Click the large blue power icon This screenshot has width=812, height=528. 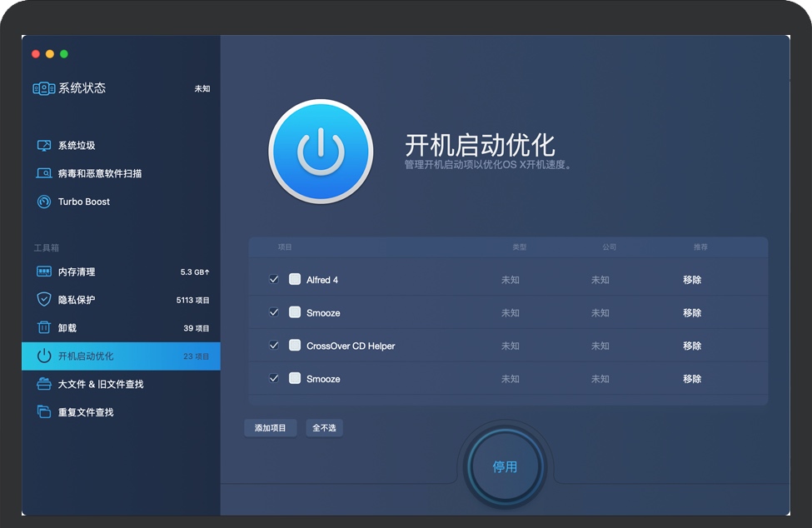(318, 152)
